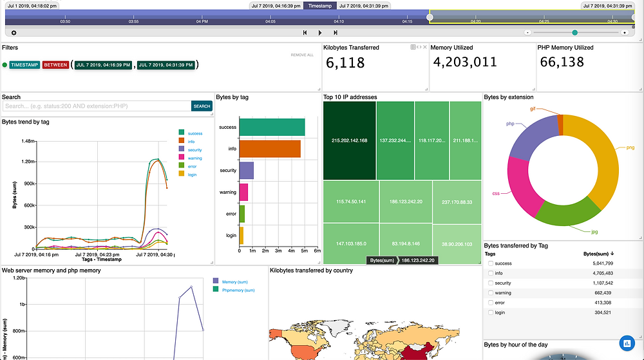This screenshot has height=360, width=644.
Task: Check the security tag checkbox
Action: point(490,283)
